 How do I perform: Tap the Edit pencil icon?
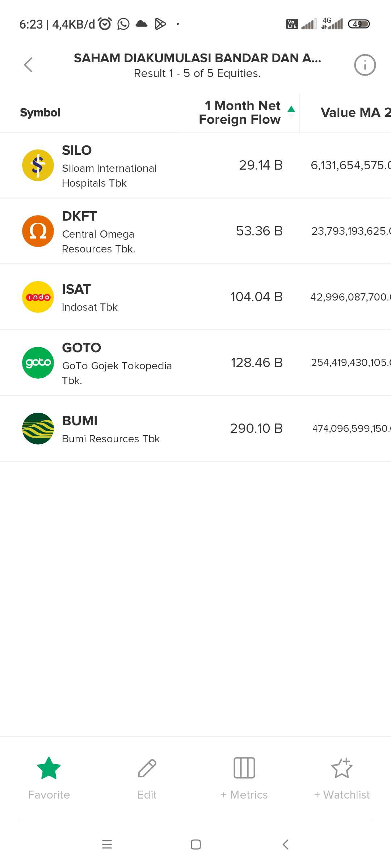[147, 768]
